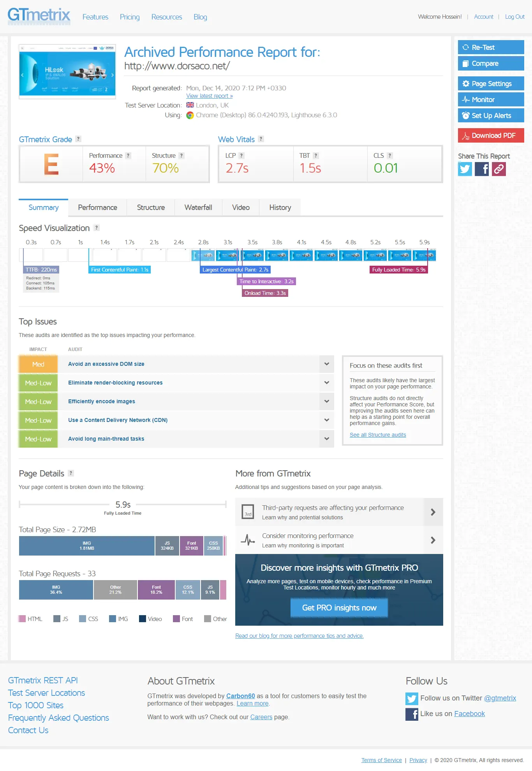The height and width of the screenshot is (771, 532).
Task: Click Get PRO insights now button
Action: click(x=339, y=608)
